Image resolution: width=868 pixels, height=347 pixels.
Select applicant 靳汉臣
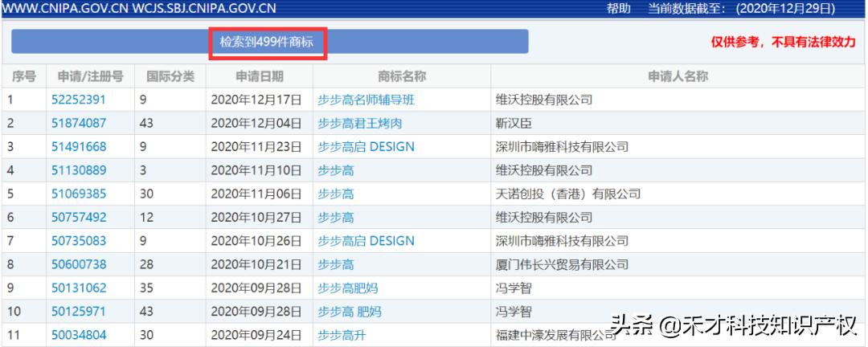[x=513, y=123]
